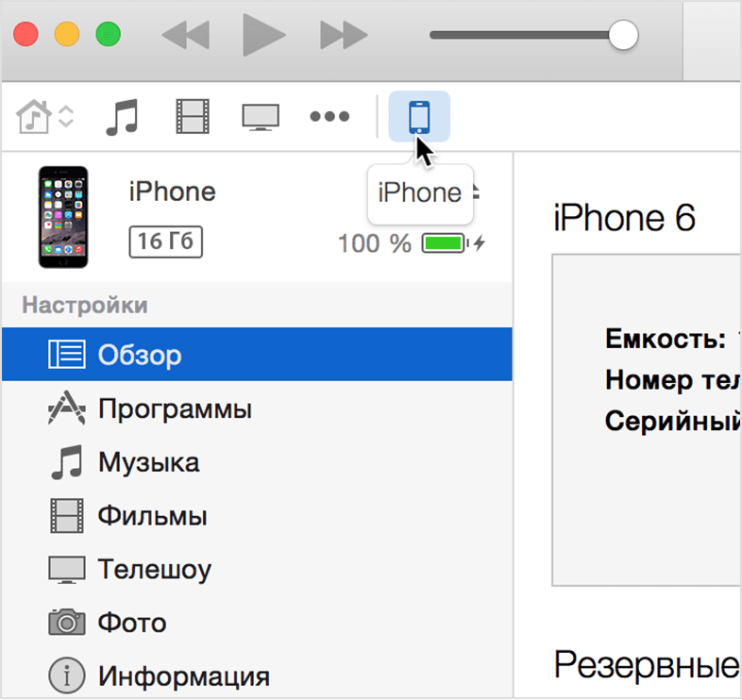The width and height of the screenshot is (742, 700).
Task: Adjust the volume slider knob
Action: (623, 35)
